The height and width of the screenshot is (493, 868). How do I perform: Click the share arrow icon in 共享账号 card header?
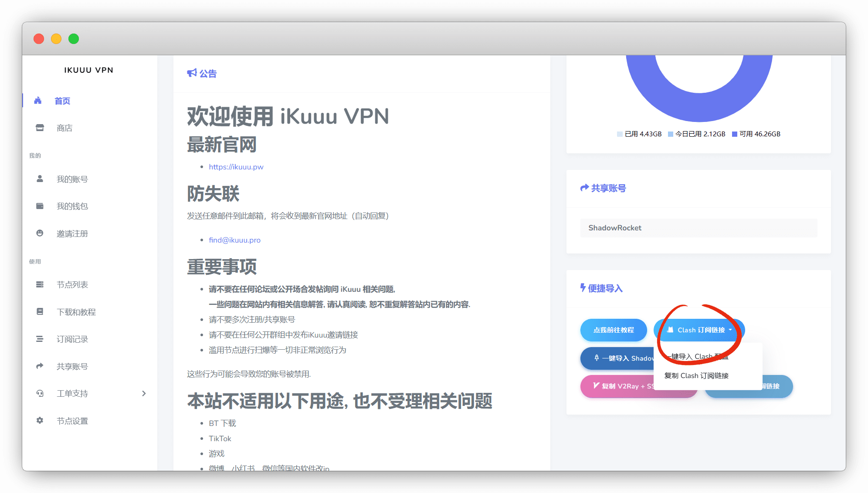click(584, 188)
